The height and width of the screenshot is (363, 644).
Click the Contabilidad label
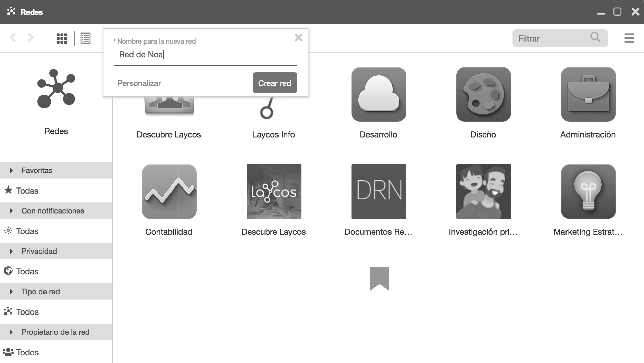169,232
